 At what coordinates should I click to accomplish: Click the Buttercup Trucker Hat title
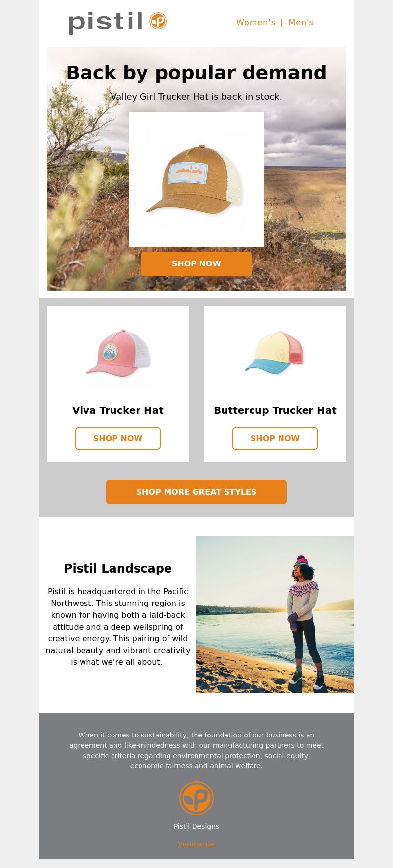coord(275,410)
